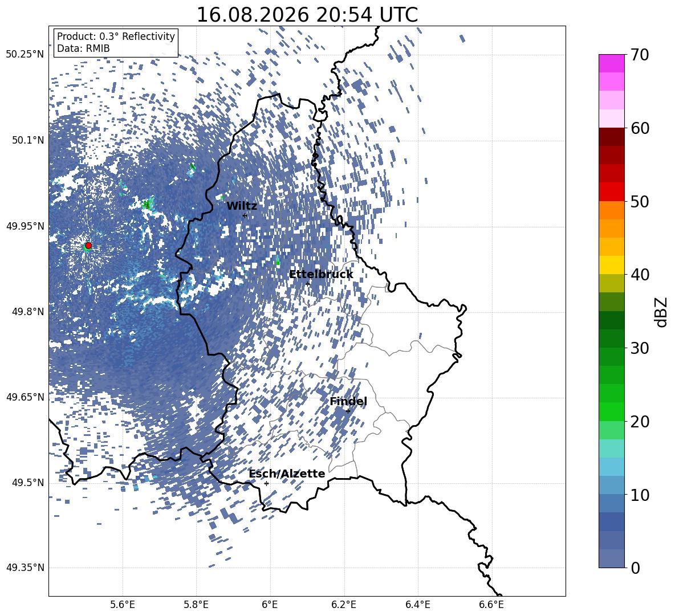Image resolution: width=675 pixels, height=616 pixels.
Task: Click the Findel city label
Action: click(348, 401)
